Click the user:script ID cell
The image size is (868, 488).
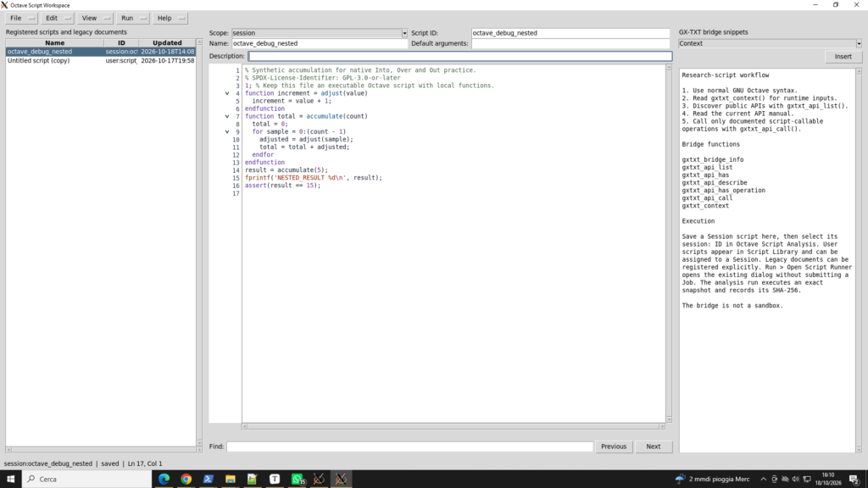pos(121,60)
